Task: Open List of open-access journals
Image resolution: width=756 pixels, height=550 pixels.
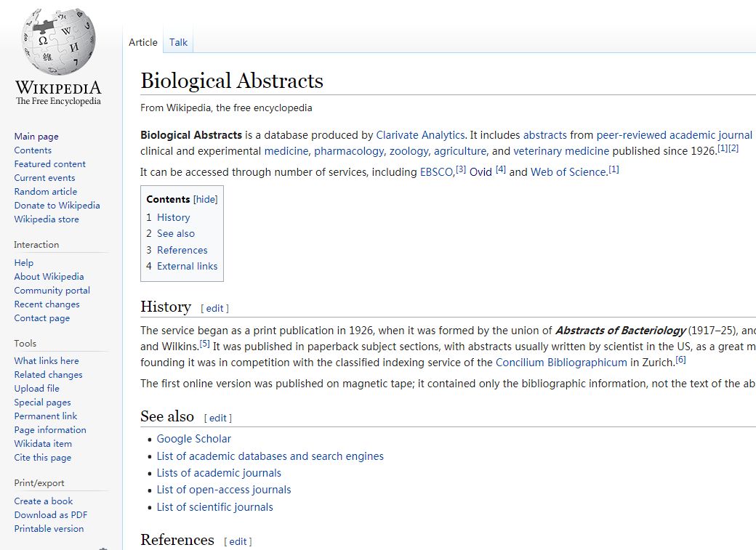Action: tap(224, 490)
